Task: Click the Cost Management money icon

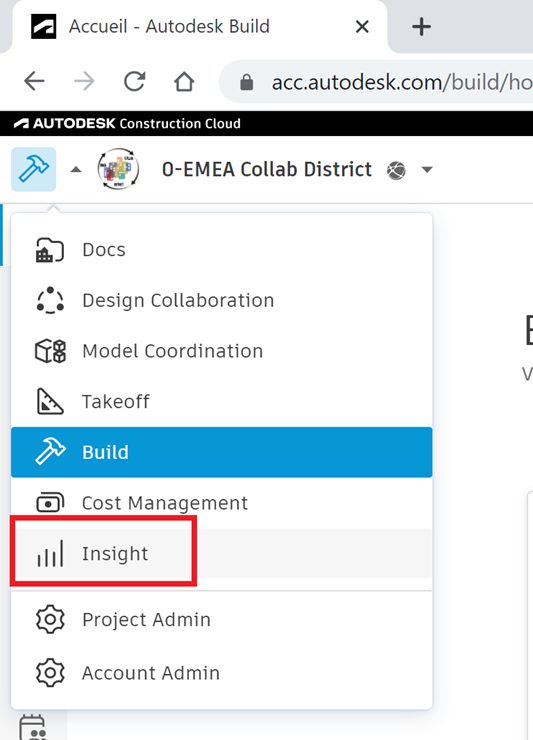Action: pyautogui.click(x=50, y=503)
